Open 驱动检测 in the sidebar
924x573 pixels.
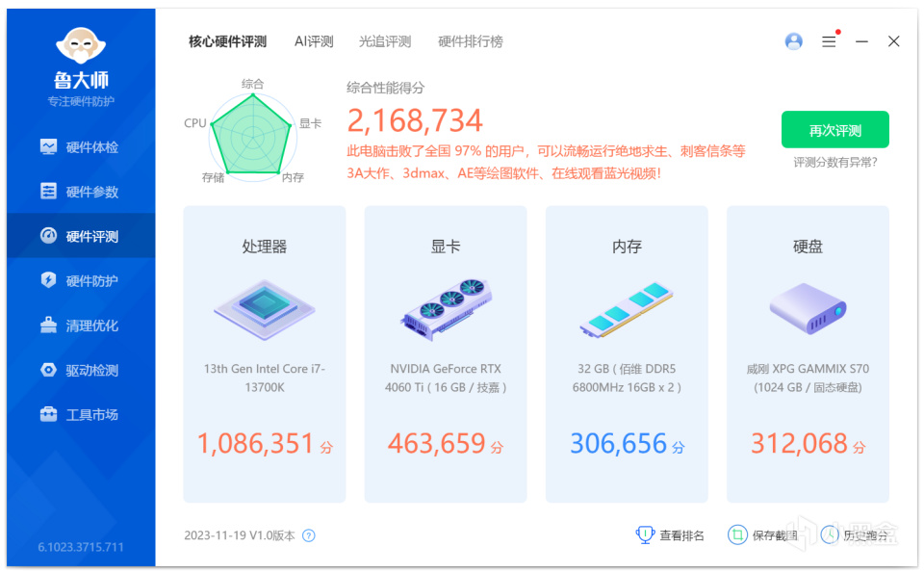81,370
